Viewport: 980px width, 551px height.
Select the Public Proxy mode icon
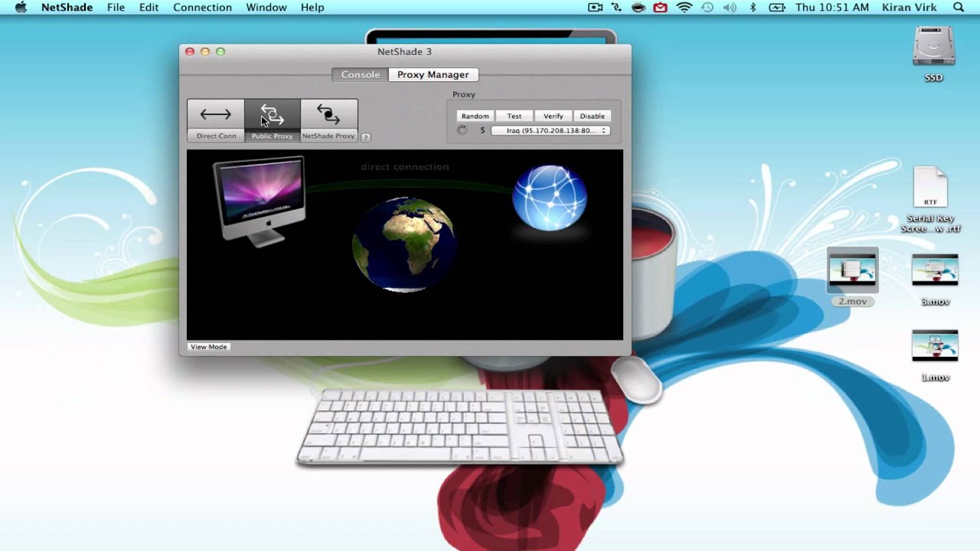(x=273, y=115)
